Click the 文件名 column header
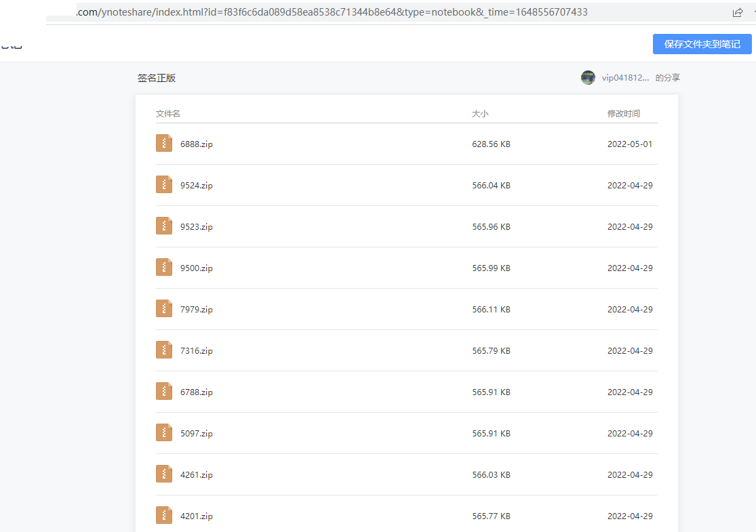Screen dimensions: 756x532 (x=167, y=114)
